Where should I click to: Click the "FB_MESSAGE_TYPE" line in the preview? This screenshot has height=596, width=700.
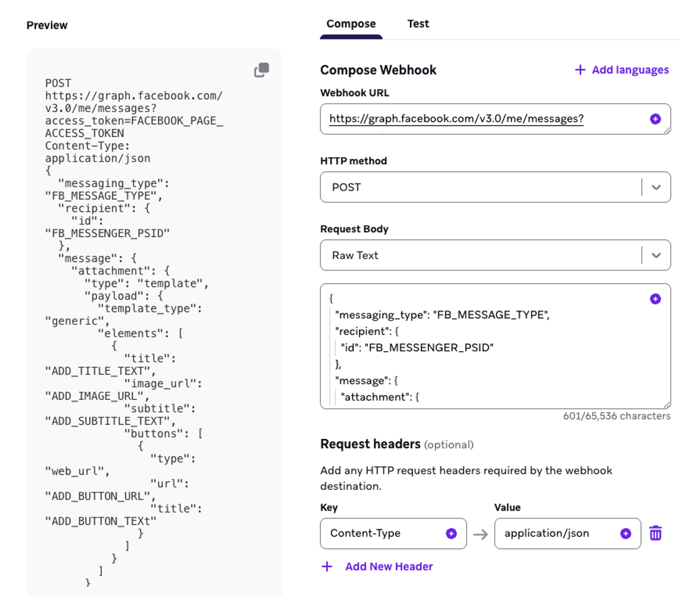(104, 196)
